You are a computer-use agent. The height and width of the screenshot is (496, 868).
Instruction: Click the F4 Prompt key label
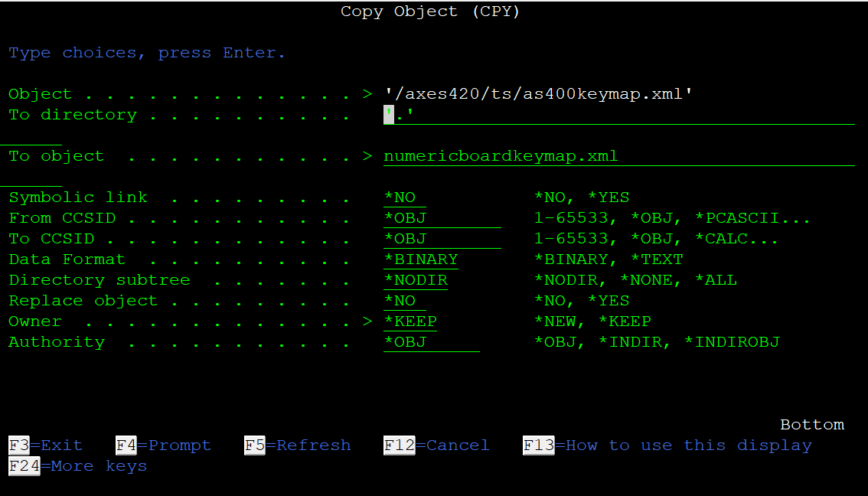point(163,445)
